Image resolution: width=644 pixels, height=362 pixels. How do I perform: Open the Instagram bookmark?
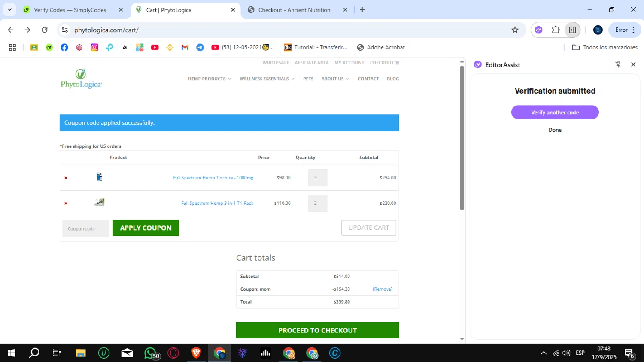[94, 48]
